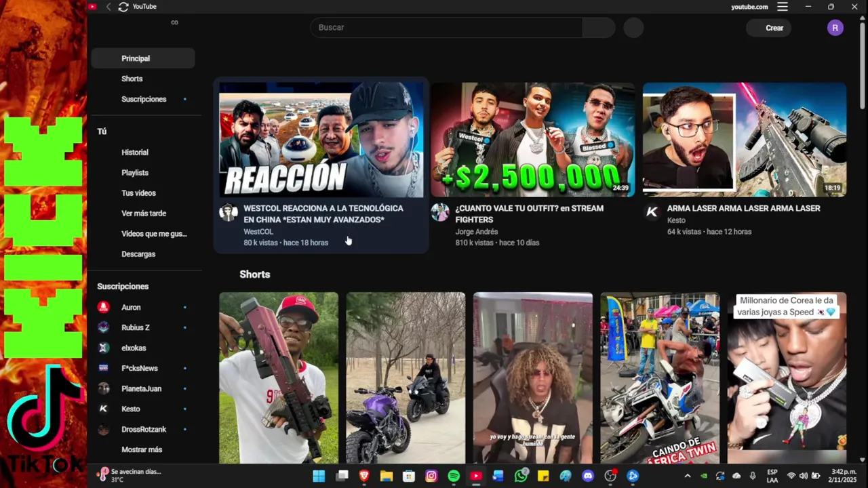Viewport: 868px width, 488px height.
Task: Click the microphone icon in system tray
Action: [753, 476]
